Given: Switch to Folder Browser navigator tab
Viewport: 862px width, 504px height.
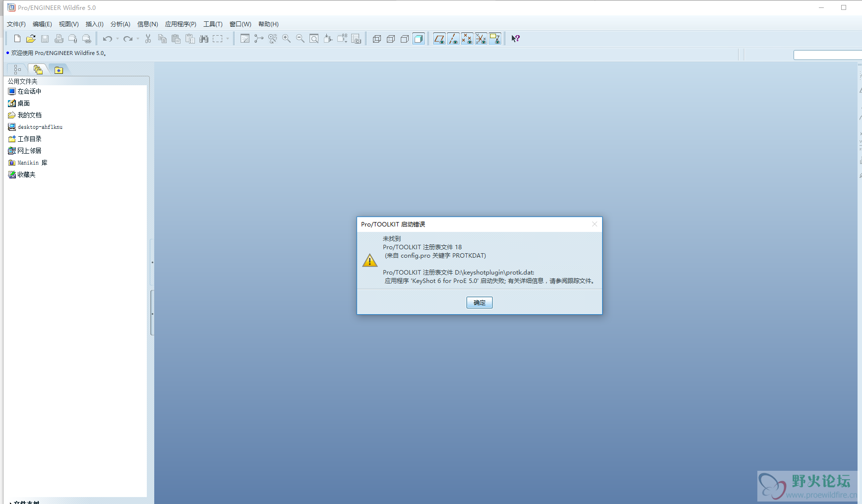Looking at the screenshot, I should click(38, 70).
